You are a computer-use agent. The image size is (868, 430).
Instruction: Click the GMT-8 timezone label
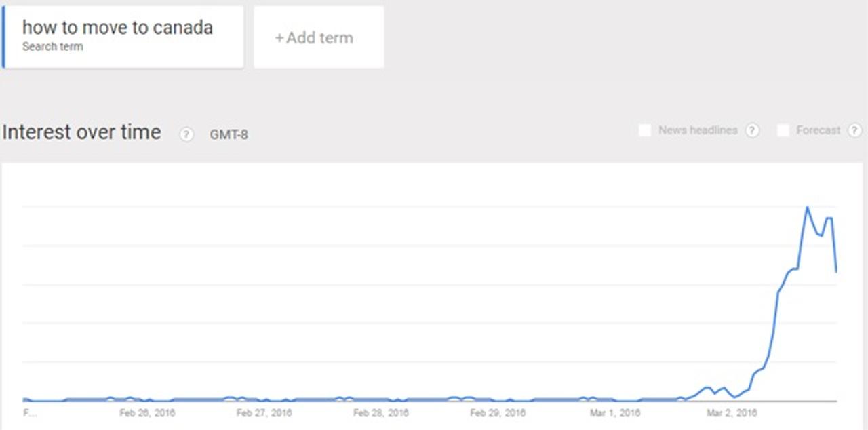[x=229, y=134]
